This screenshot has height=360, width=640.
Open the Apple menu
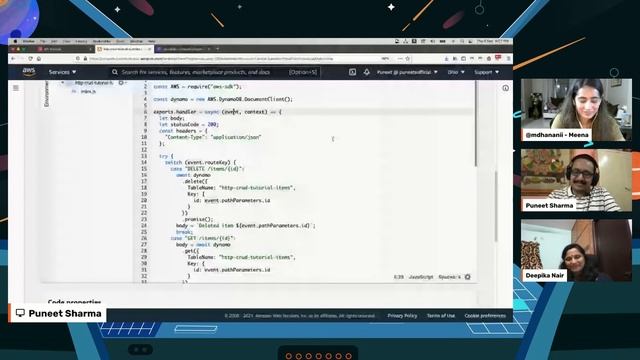pyautogui.click(x=16, y=41)
